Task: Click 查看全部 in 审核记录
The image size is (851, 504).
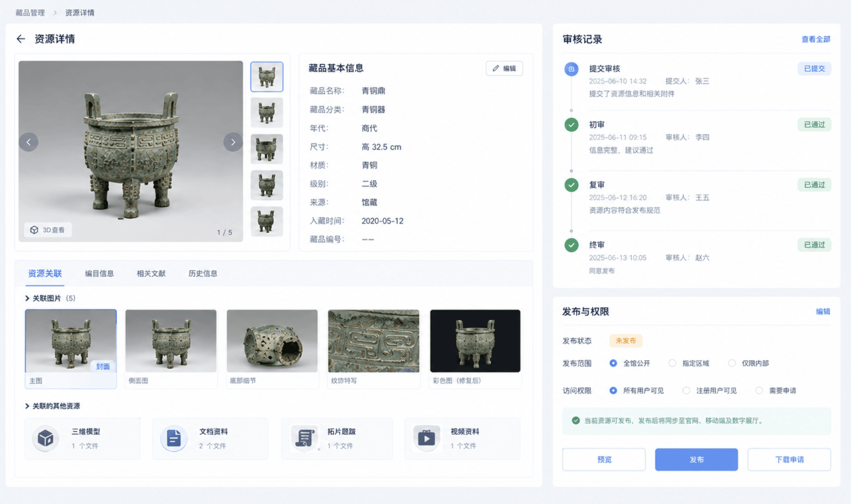Action: (x=816, y=39)
